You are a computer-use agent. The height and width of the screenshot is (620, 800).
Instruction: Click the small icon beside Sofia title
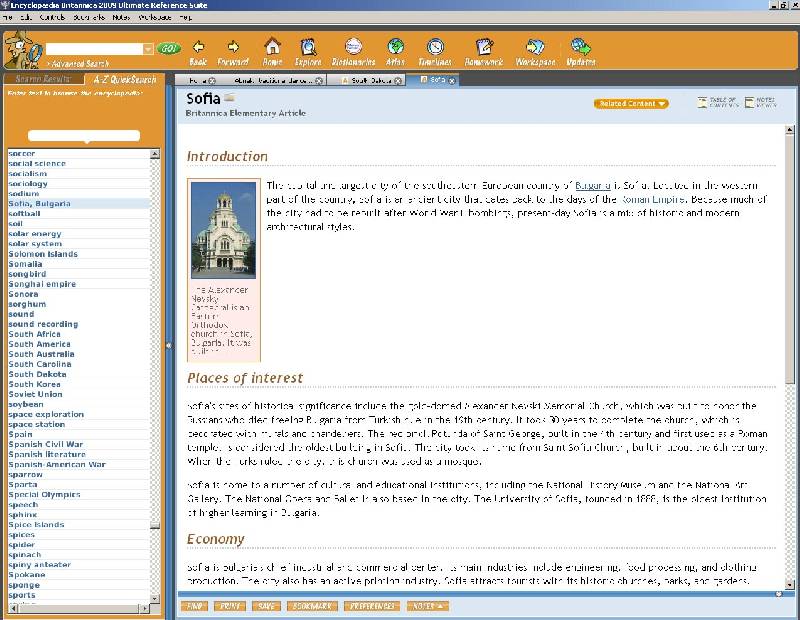[x=229, y=97]
